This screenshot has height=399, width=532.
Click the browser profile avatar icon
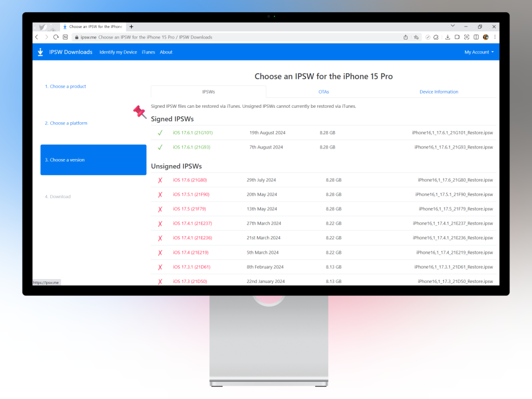click(x=486, y=37)
